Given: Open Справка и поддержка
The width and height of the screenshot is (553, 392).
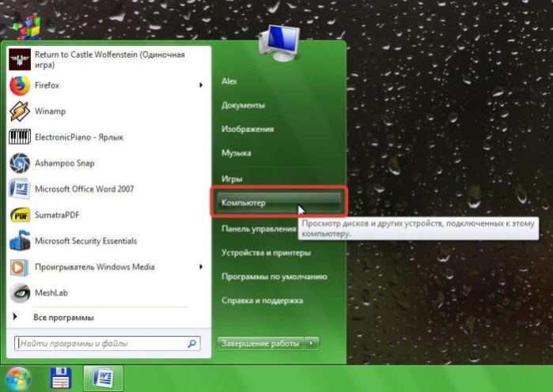Looking at the screenshot, I should (x=263, y=301).
